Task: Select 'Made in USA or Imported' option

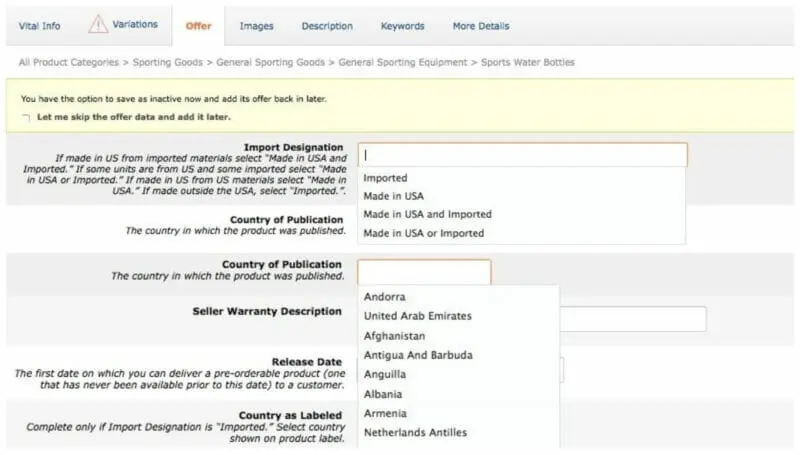Action: 423,233
